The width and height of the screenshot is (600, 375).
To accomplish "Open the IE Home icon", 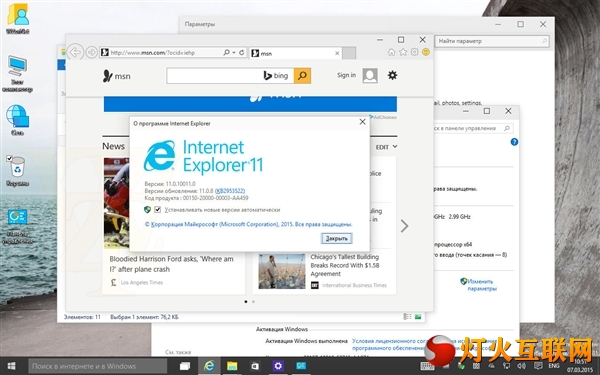I will pyautogui.click(x=391, y=52).
